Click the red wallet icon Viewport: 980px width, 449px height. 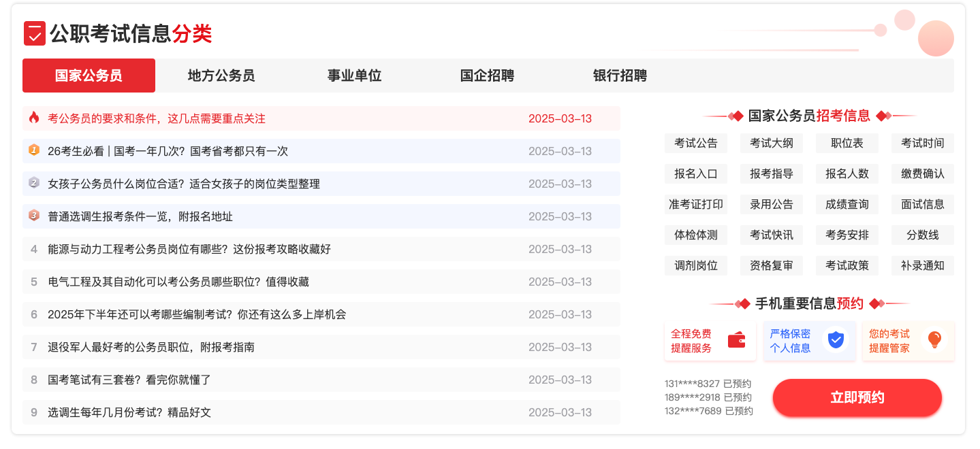[x=736, y=340]
